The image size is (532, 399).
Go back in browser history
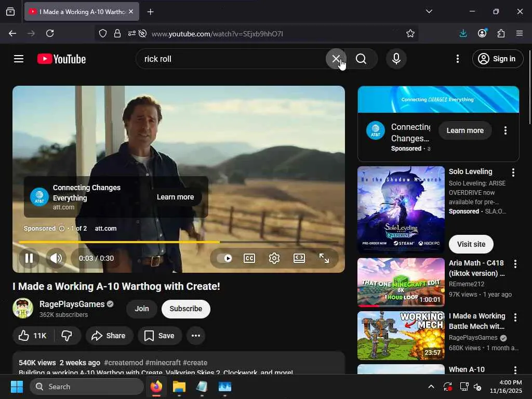click(x=12, y=33)
